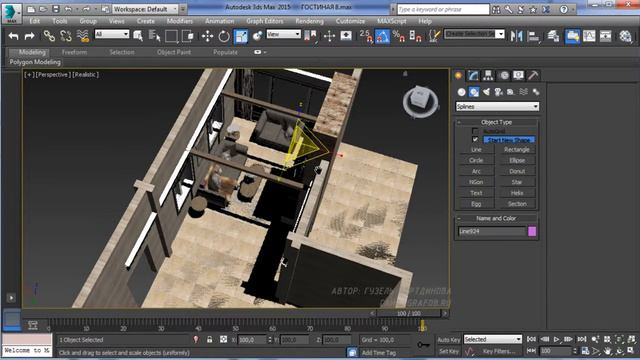Open the Display panel tab icon
The width and height of the screenshot is (640, 360).
click(518, 75)
